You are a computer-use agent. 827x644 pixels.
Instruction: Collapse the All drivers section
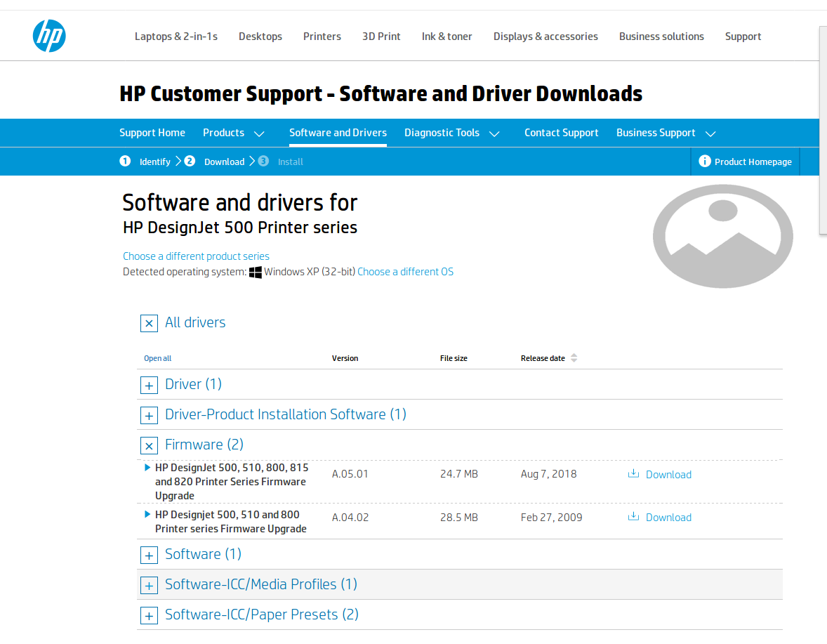tap(149, 323)
